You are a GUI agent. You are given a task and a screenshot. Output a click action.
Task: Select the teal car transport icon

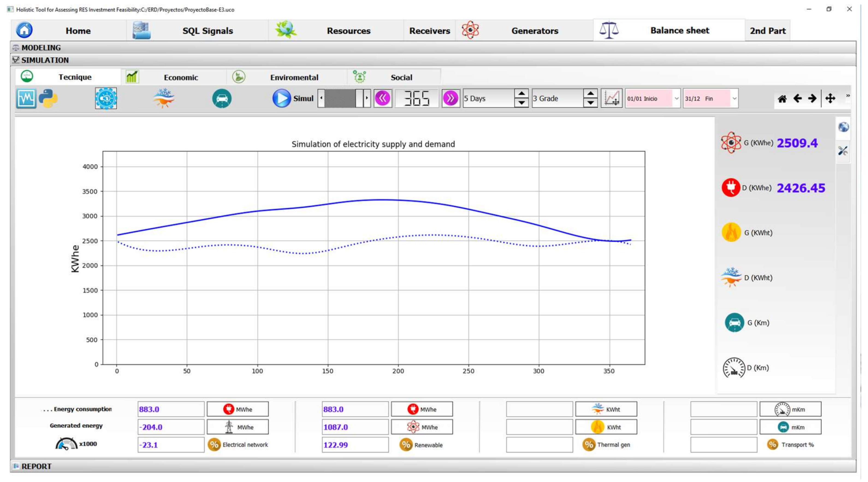coord(222,98)
